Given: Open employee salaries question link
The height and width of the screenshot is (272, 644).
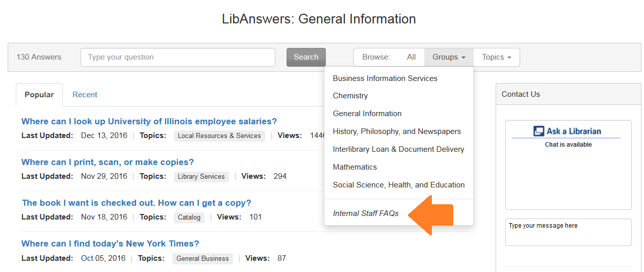Looking at the screenshot, I should click(149, 121).
